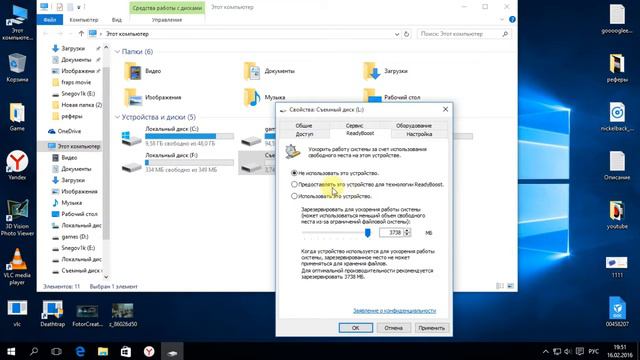Open the quick access toolbar dropdown
Screen dimensions: 640x360
[x=79, y=7]
